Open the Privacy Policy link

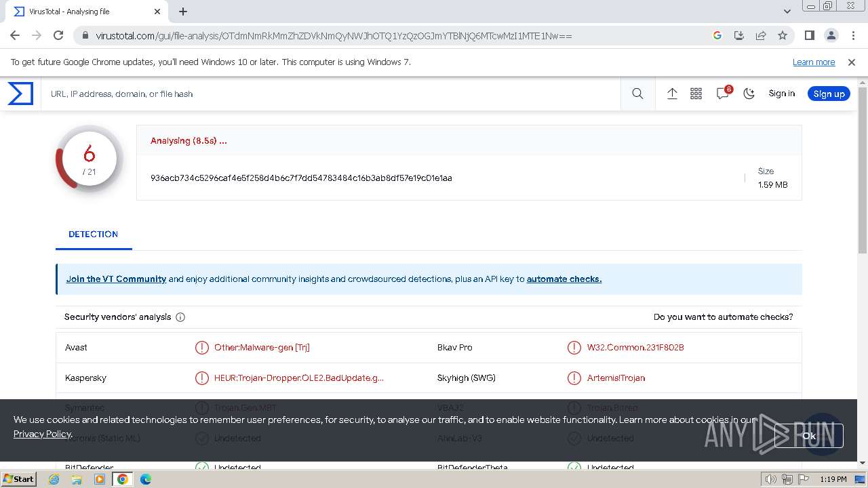pos(42,434)
